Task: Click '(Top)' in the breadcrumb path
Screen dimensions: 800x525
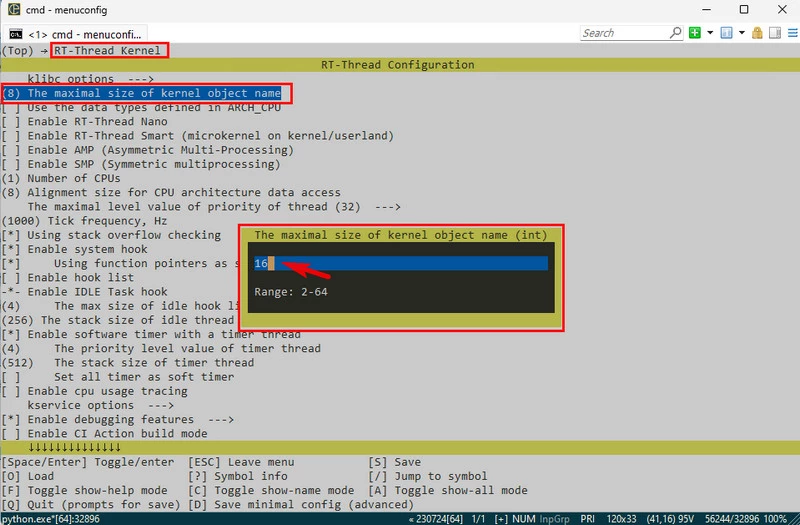Action: coord(17,51)
